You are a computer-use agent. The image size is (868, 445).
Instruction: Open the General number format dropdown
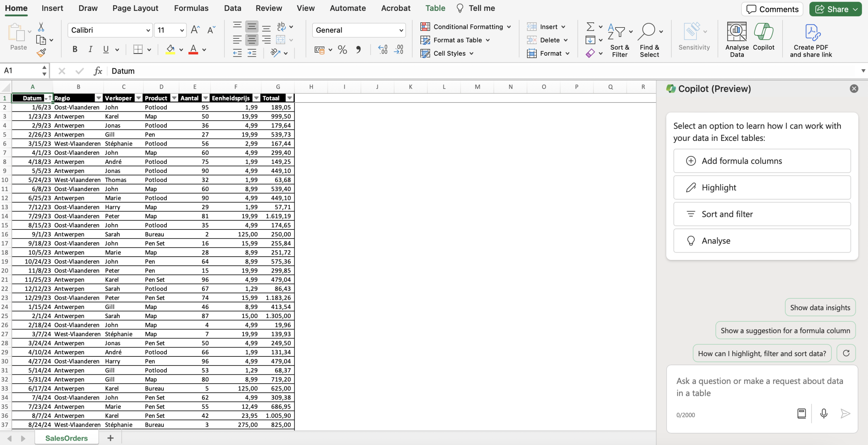pos(401,30)
